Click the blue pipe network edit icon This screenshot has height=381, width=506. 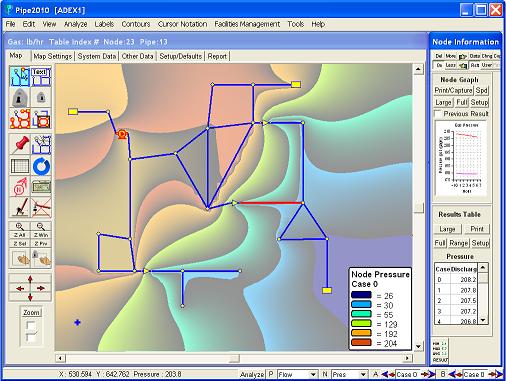click(x=41, y=144)
